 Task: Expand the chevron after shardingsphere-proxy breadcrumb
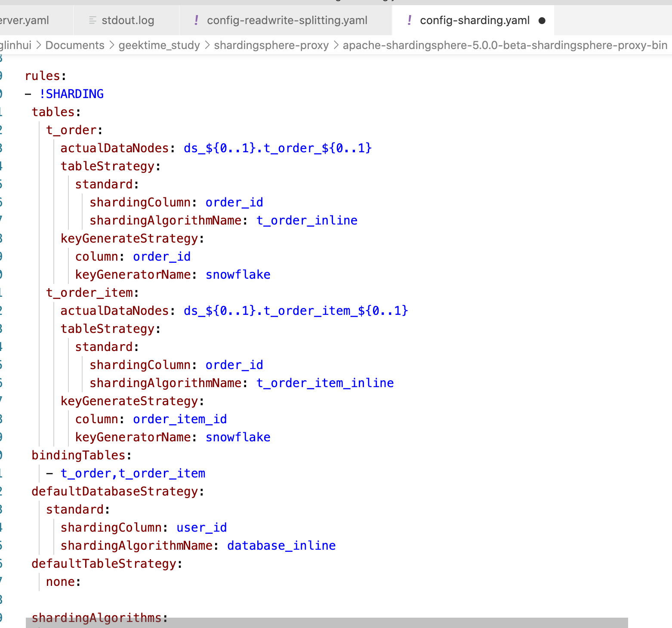pos(335,45)
